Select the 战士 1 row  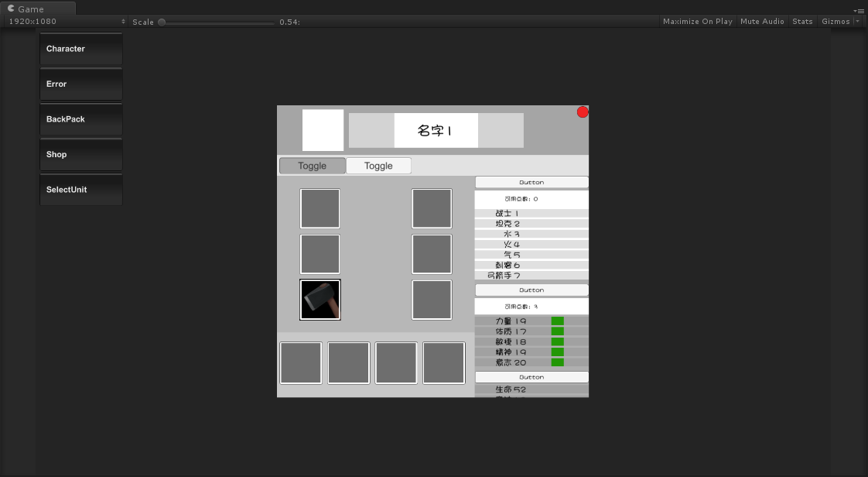[531, 213]
